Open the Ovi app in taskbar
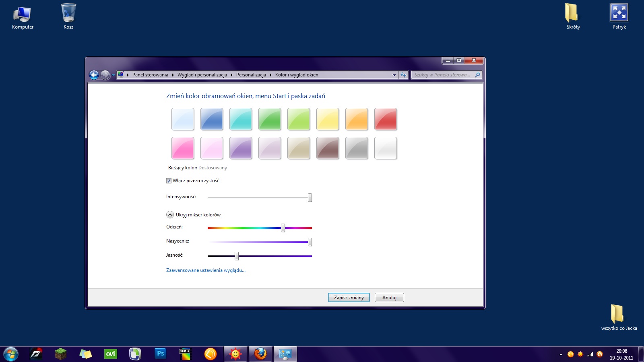 tap(110, 354)
